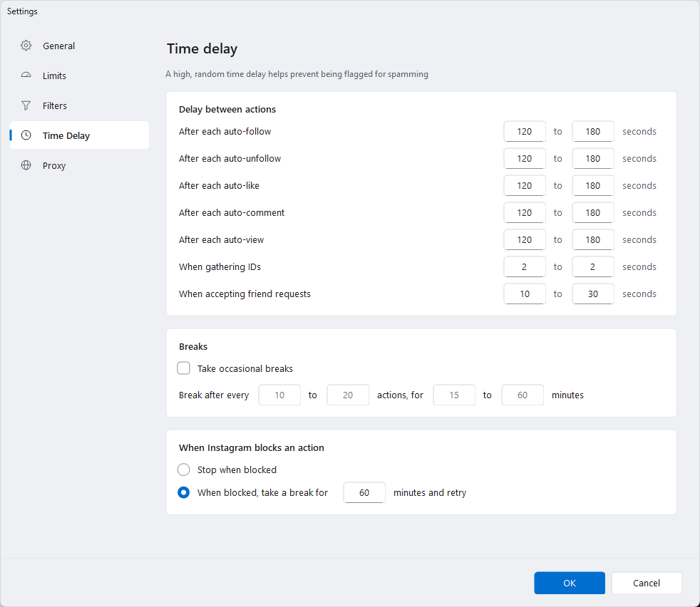The height and width of the screenshot is (607, 700).
Task: Edit blocked break minutes field
Action: [x=364, y=492]
